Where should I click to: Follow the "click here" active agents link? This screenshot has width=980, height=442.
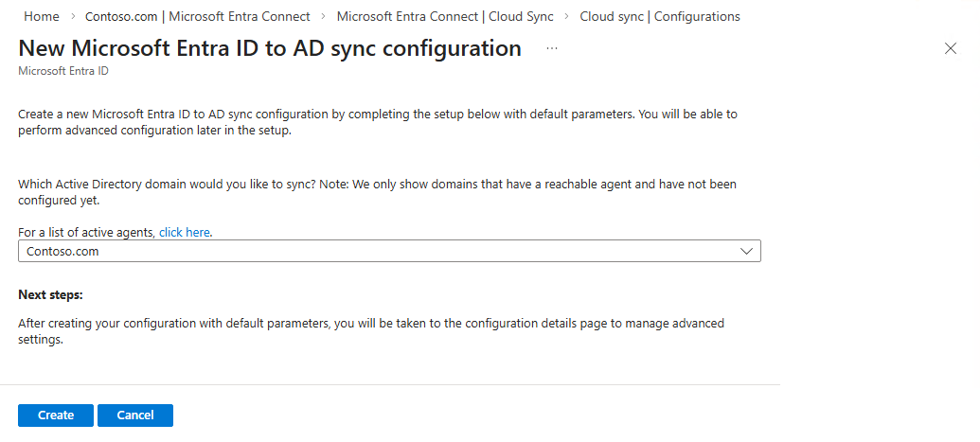point(185,232)
